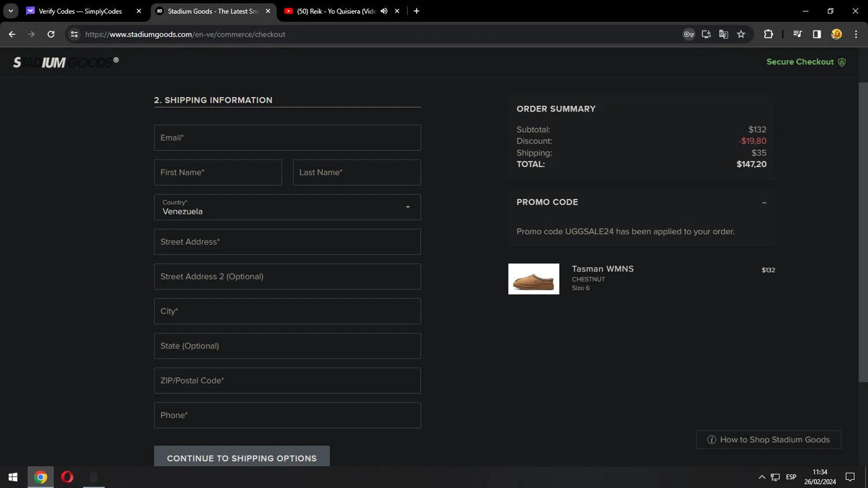The width and height of the screenshot is (868, 488).
Task: Bookmark this page with the star icon
Action: tap(741, 34)
